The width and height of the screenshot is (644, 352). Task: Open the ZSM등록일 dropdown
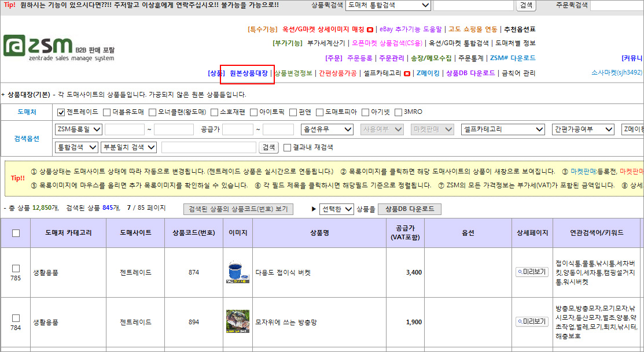[79, 129]
